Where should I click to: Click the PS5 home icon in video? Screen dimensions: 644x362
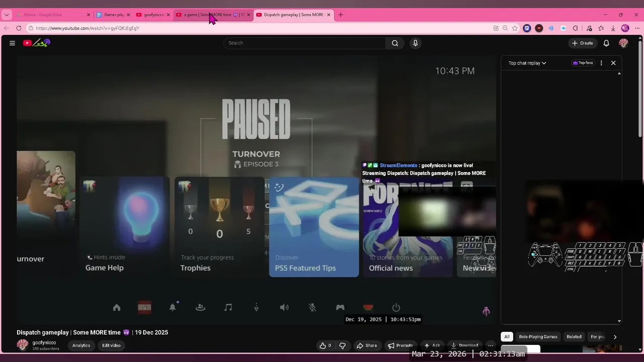(x=117, y=308)
